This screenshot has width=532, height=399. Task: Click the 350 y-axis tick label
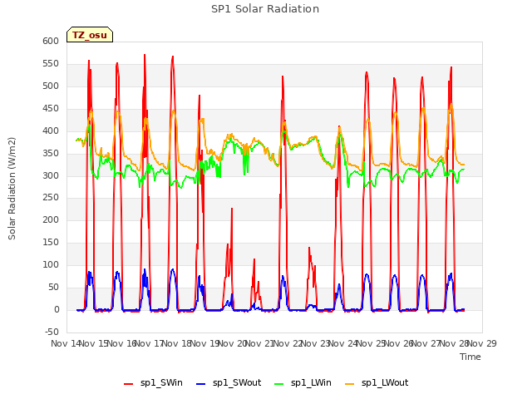pyautogui.click(x=51, y=153)
